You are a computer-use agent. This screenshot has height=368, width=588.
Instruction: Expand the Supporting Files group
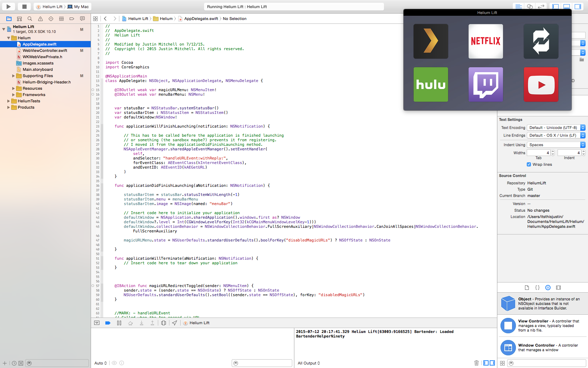coord(13,76)
